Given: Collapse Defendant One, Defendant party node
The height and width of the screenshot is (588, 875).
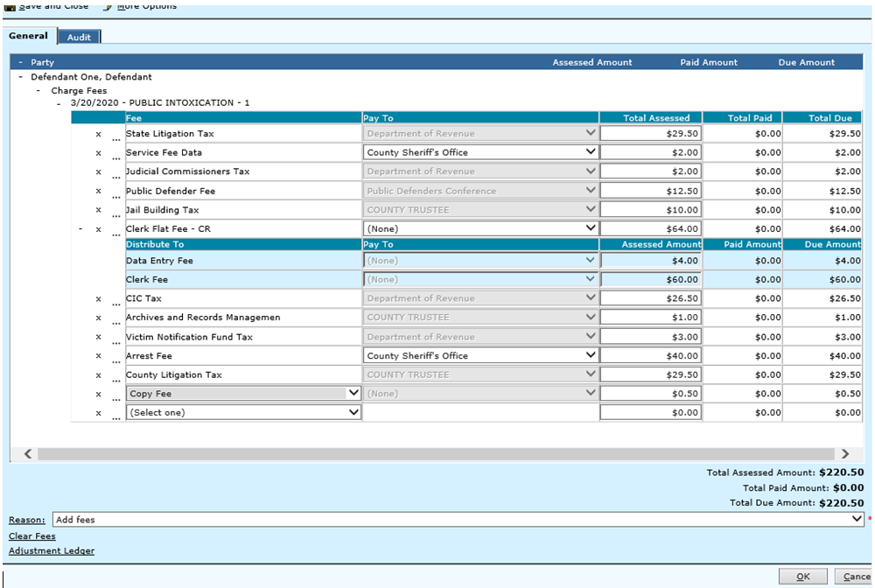Looking at the screenshot, I should point(21,78).
